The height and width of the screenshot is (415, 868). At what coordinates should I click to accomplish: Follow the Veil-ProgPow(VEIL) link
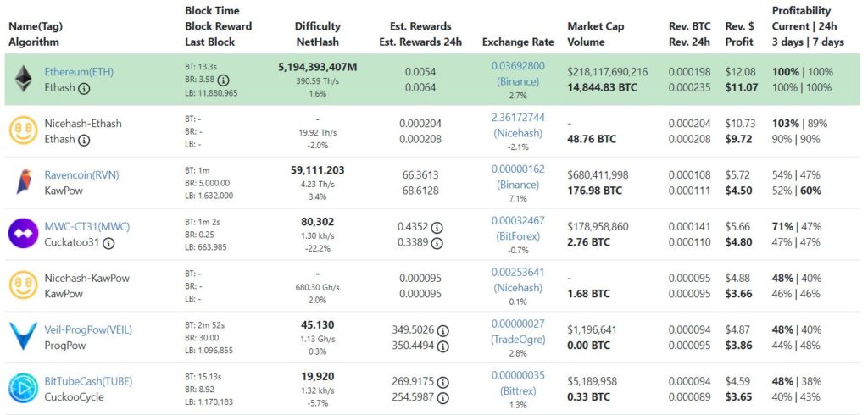(x=88, y=329)
